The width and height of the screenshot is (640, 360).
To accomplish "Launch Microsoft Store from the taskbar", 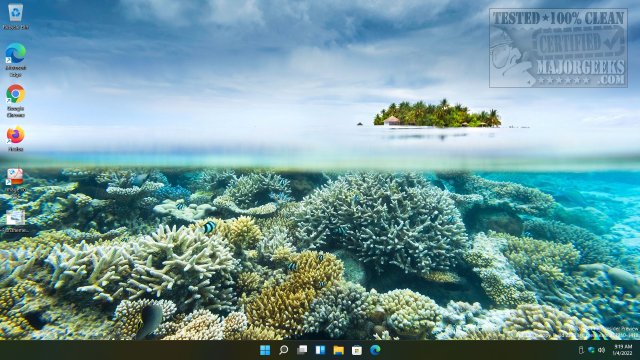I will coord(357,350).
